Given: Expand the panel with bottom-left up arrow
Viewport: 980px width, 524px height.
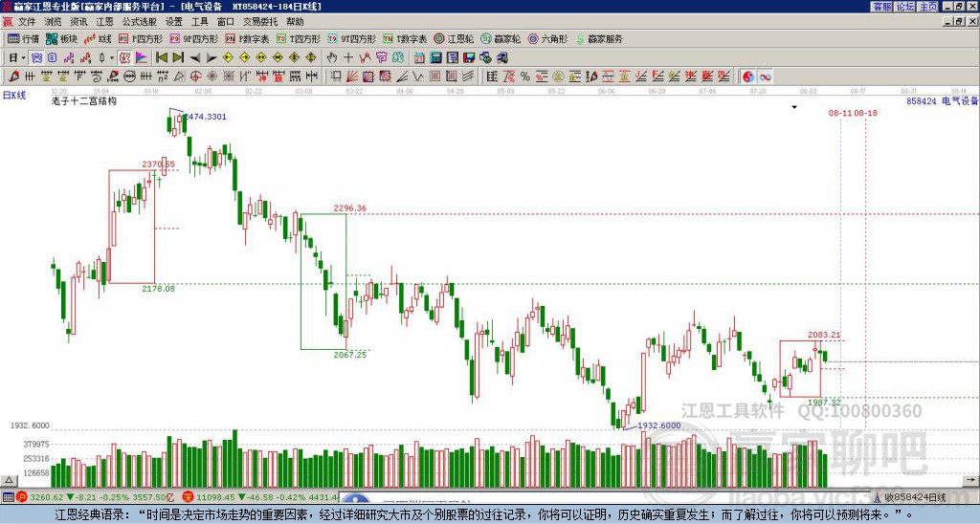Looking at the screenshot, I should 8,480.
